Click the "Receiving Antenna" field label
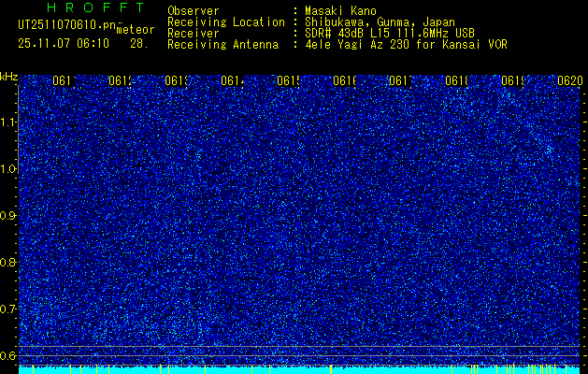The height and width of the screenshot is (374, 588). [x=223, y=45]
